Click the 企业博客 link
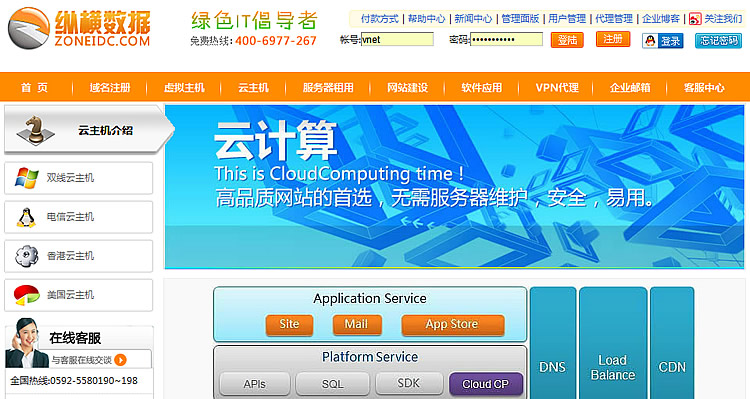750x399 pixels. [x=661, y=19]
